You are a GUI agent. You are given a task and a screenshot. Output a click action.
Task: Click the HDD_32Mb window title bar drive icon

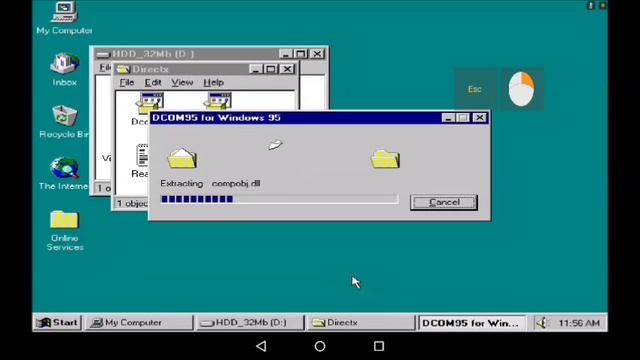click(x=103, y=54)
